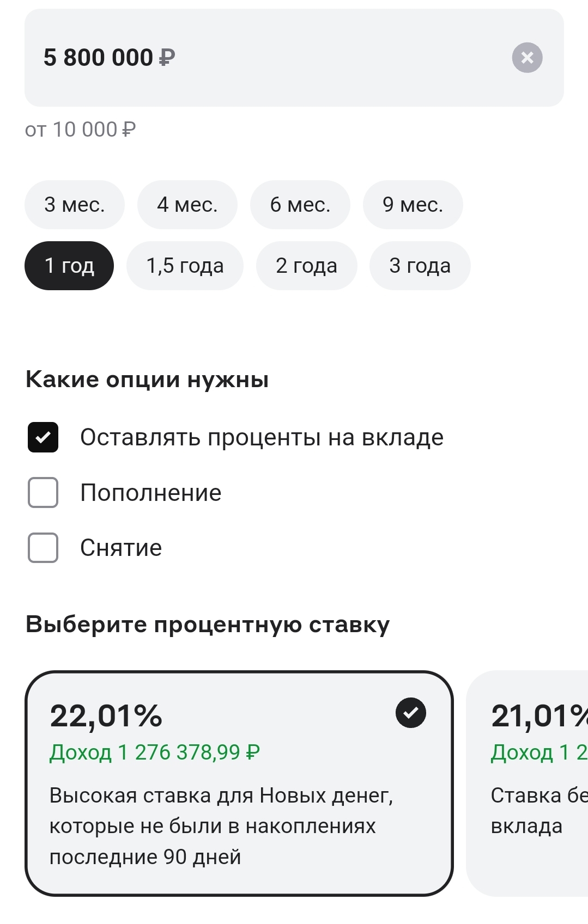Uncheck Оставлять проценты на вкладе checkbox
This screenshot has height=924, width=588.
(x=43, y=437)
